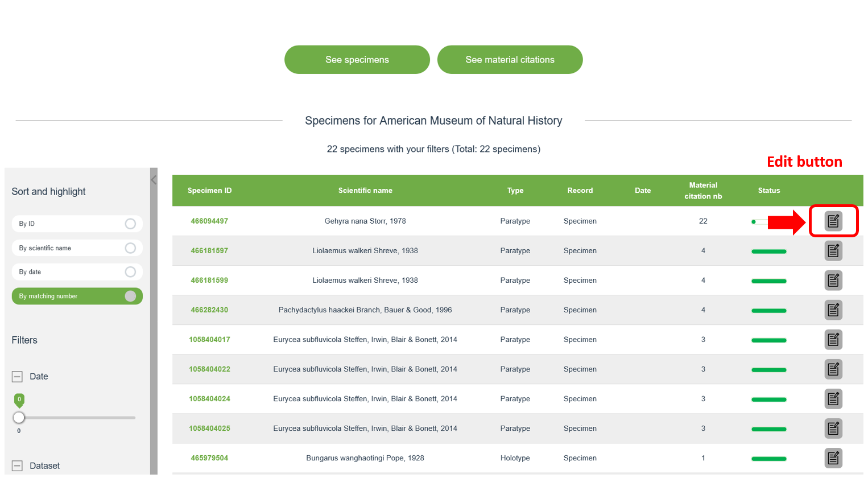Toggle the By scientific name sort option

pos(77,248)
